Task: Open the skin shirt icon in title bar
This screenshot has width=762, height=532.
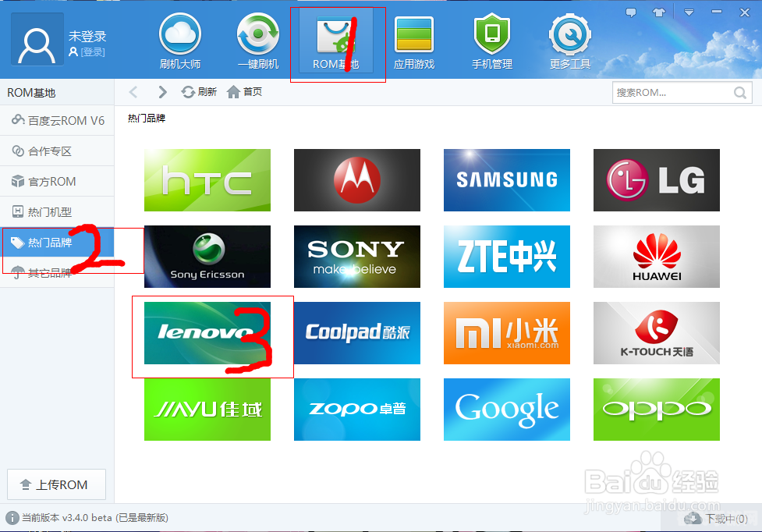Action: 659,12
